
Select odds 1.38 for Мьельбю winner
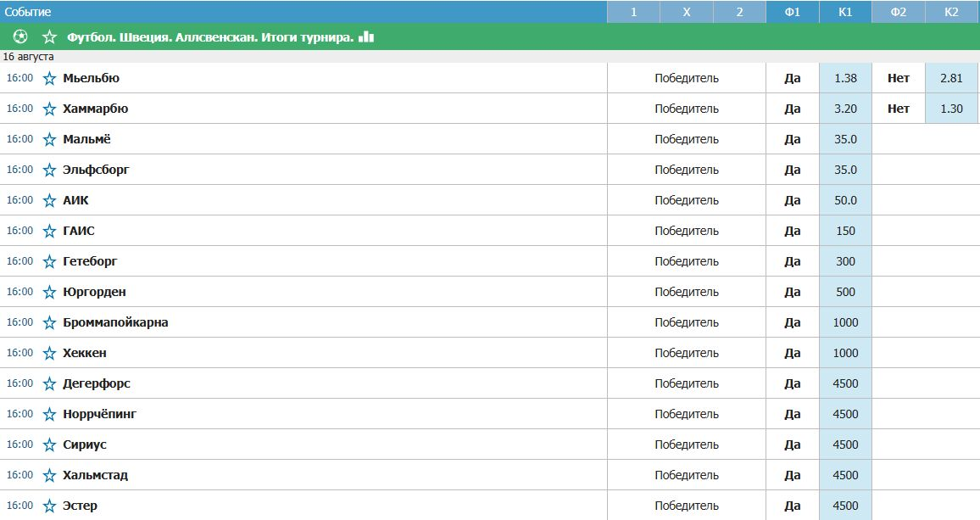845,78
